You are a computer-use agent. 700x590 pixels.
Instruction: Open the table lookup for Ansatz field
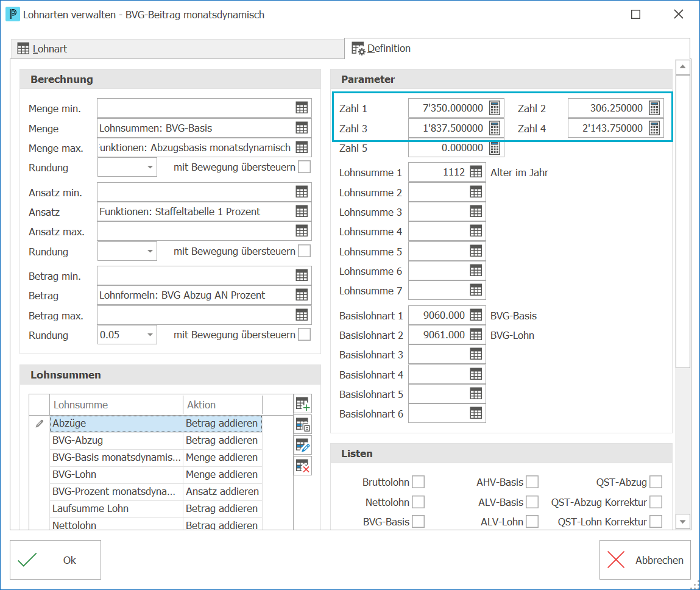[302, 211]
